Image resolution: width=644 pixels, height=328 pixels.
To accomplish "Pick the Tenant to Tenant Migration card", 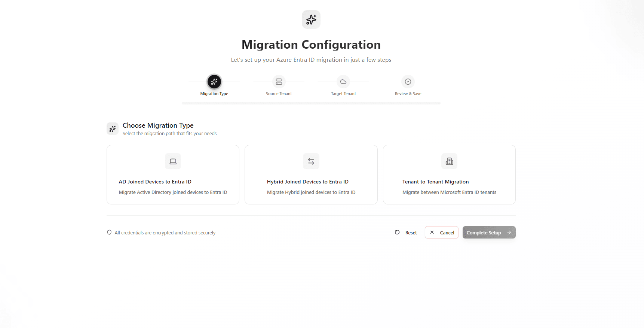I will pos(449,174).
